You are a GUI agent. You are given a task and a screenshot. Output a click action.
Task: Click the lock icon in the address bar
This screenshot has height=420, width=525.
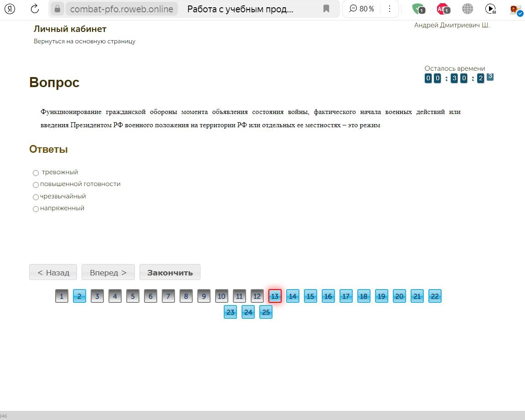57,9
